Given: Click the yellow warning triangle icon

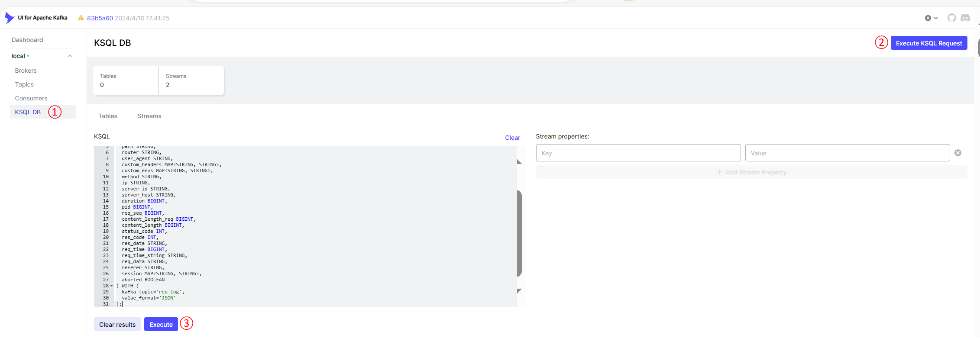Looking at the screenshot, I should pyautogui.click(x=81, y=18).
